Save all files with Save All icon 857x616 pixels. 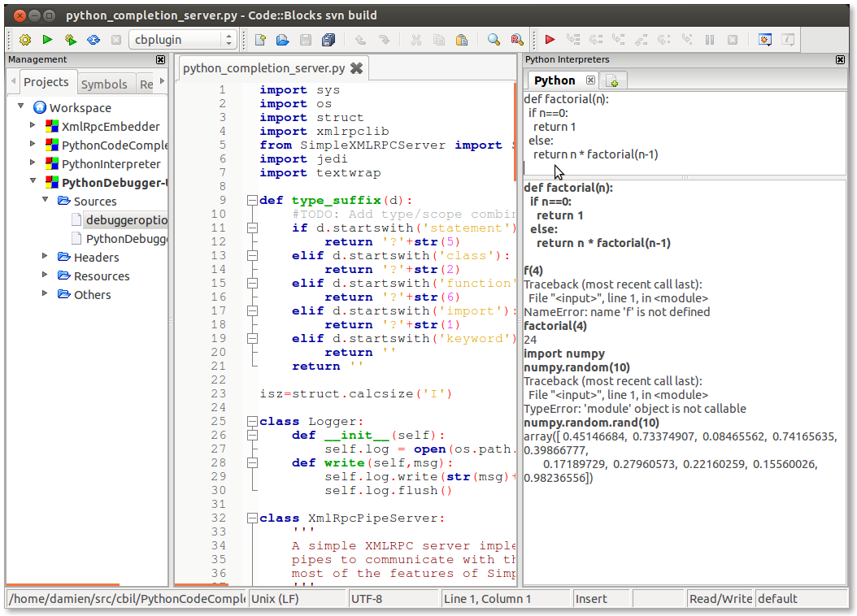tap(329, 39)
